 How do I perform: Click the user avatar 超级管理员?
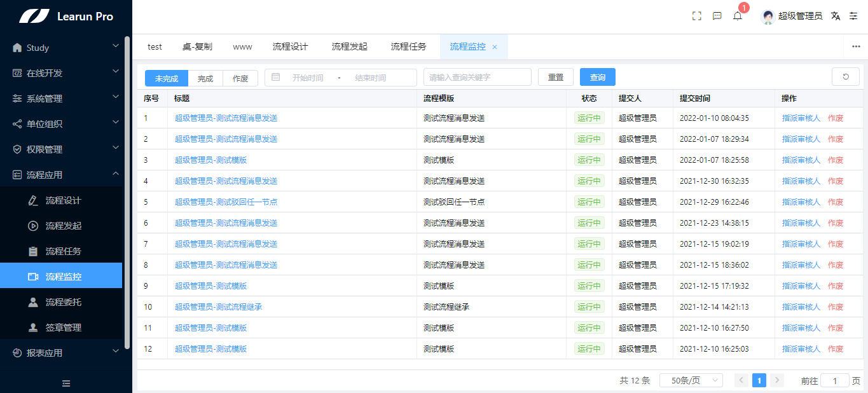(x=768, y=17)
